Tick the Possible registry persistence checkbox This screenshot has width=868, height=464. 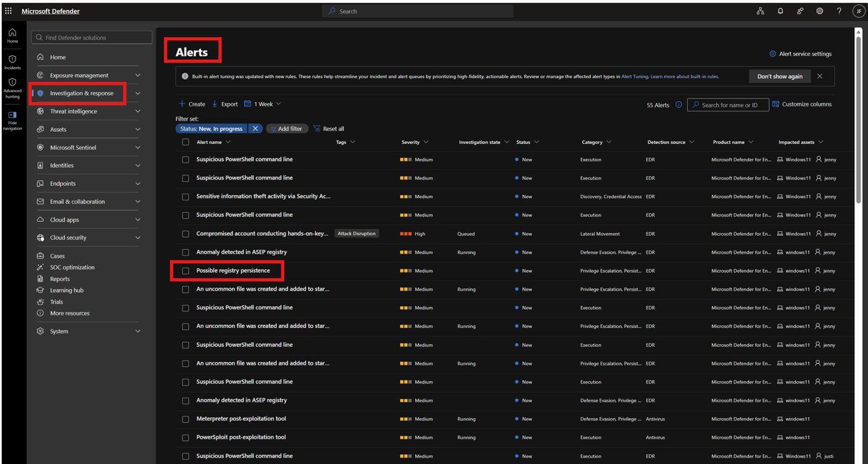point(185,271)
